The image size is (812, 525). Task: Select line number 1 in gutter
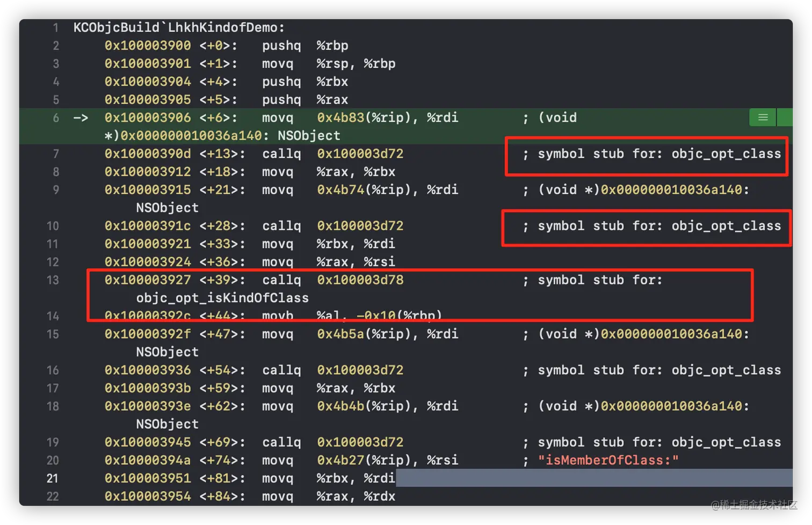click(x=56, y=27)
